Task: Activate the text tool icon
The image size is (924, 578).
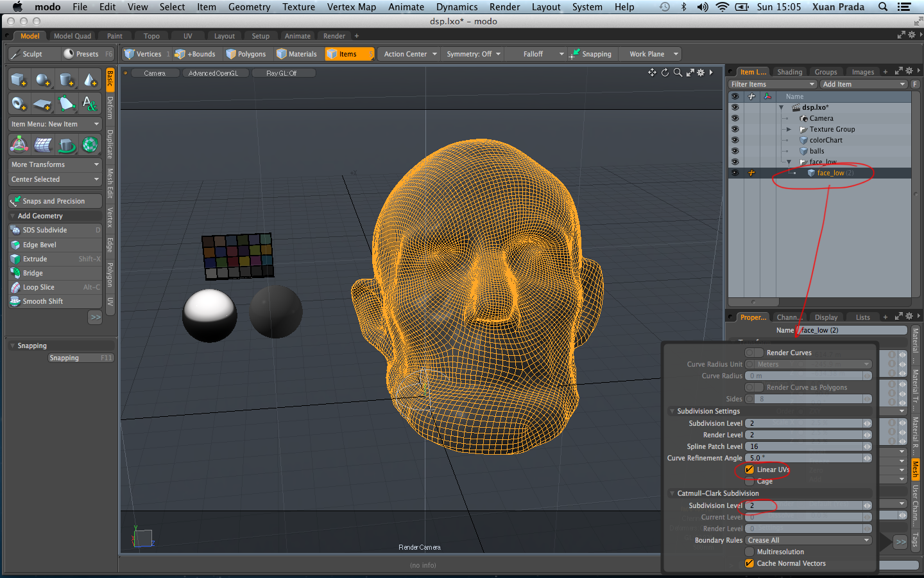Action: [90, 103]
